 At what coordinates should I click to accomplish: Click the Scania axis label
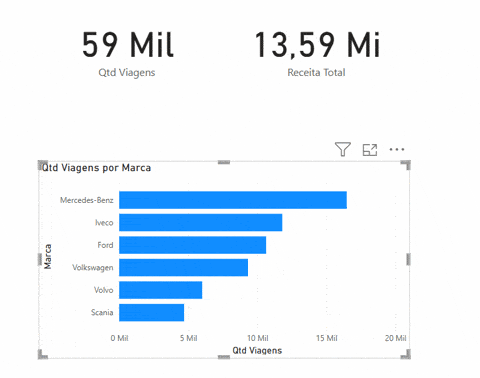tap(102, 312)
